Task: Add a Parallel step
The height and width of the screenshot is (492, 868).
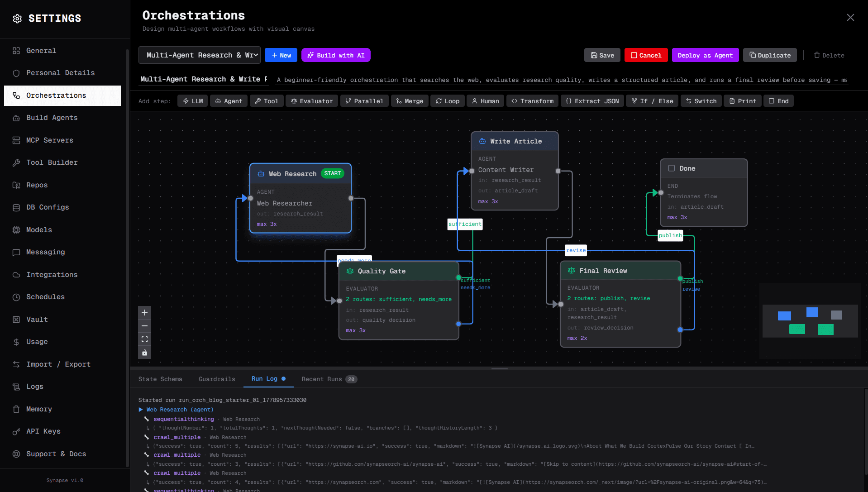Action: 364,101
